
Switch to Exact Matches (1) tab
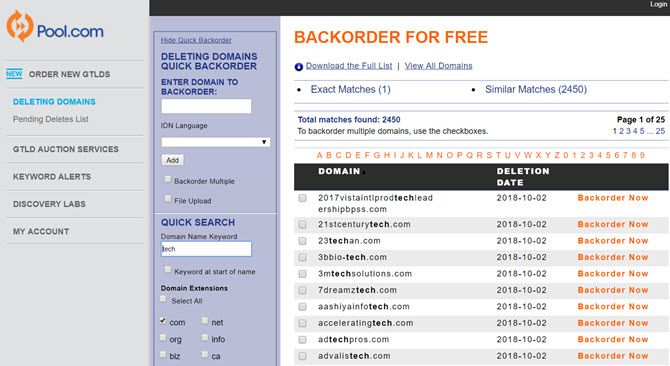pos(350,89)
